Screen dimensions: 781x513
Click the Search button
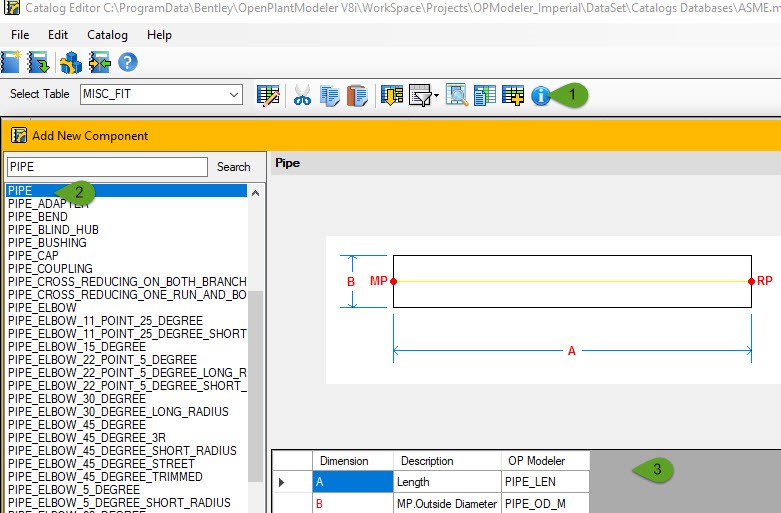(234, 167)
